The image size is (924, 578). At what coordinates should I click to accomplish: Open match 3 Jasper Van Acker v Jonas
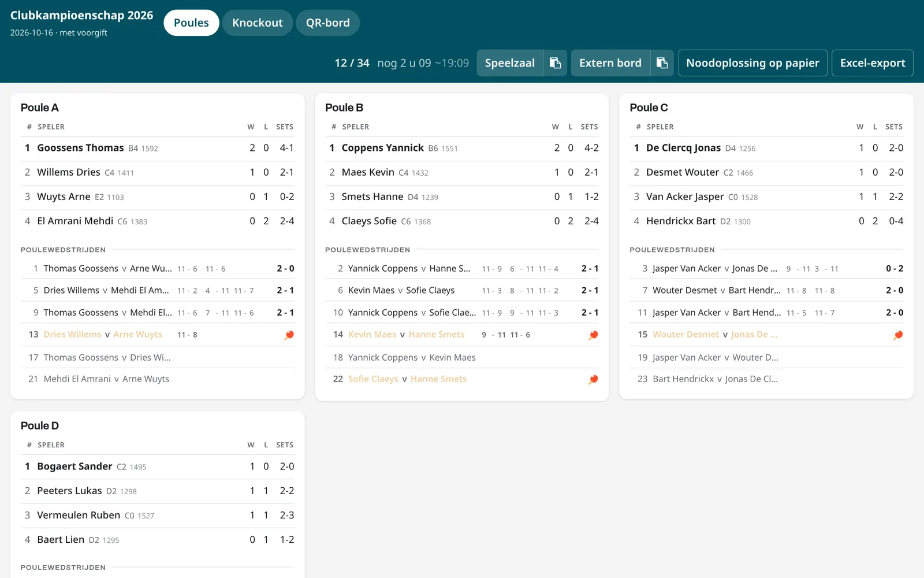[x=766, y=269]
